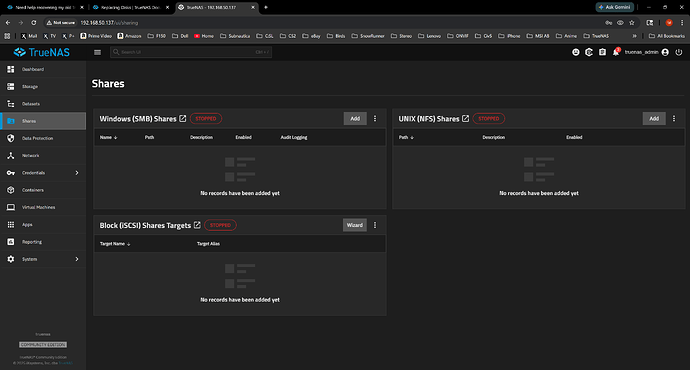
Task: Click the iSCSI service STOPPED status badge
Action: [x=220, y=225]
